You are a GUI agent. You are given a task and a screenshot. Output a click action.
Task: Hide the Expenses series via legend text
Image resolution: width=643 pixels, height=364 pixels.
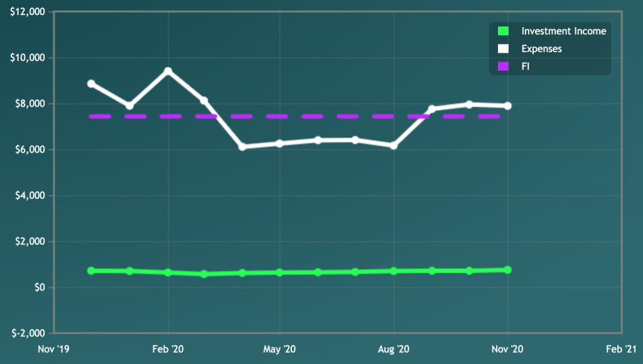[541, 48]
